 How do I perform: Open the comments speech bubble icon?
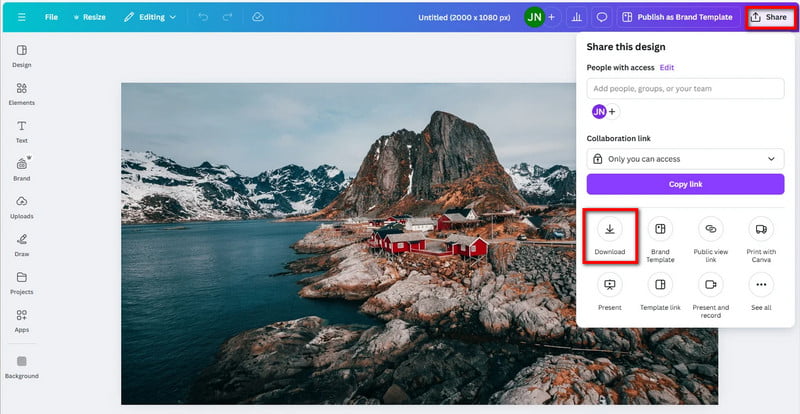coord(602,17)
